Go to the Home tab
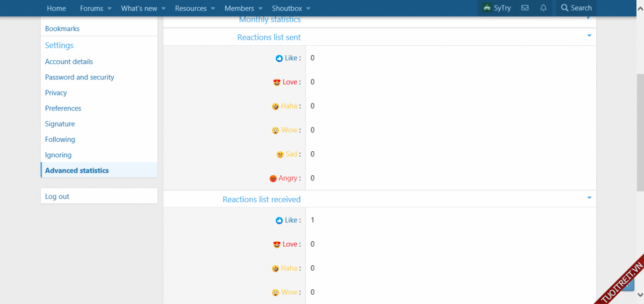644x304 pixels. pyautogui.click(x=56, y=8)
